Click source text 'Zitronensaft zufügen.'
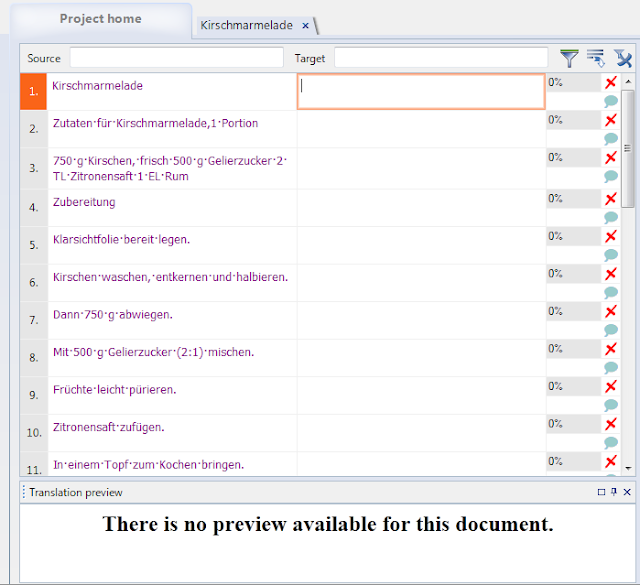This screenshot has height=585, width=640. tap(109, 427)
